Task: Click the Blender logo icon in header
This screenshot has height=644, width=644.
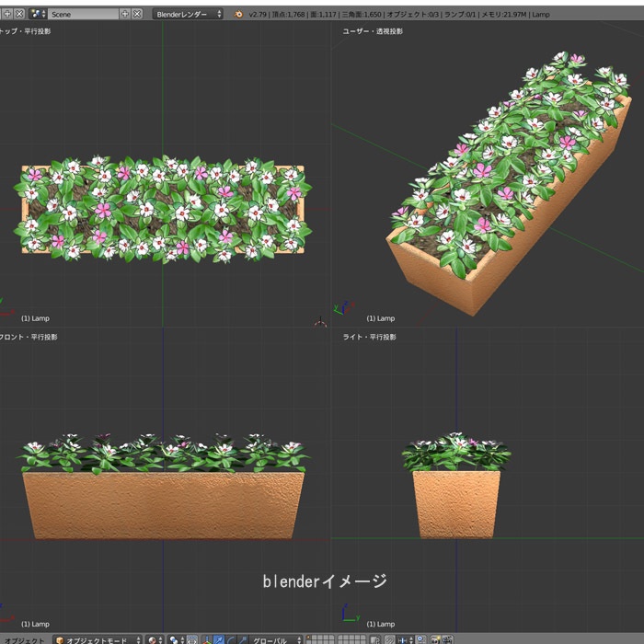Action: pyautogui.click(x=239, y=14)
